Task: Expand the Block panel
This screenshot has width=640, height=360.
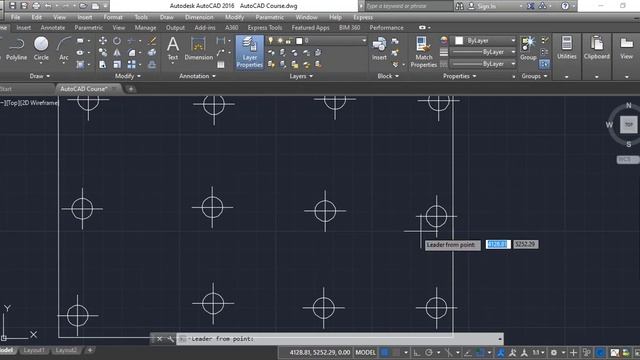Action: coord(388,76)
